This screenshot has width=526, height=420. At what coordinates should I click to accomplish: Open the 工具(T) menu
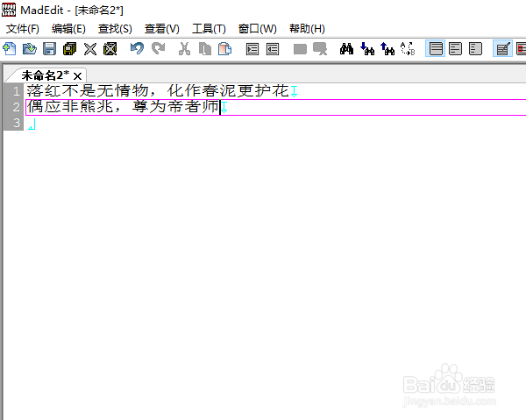coord(209,29)
